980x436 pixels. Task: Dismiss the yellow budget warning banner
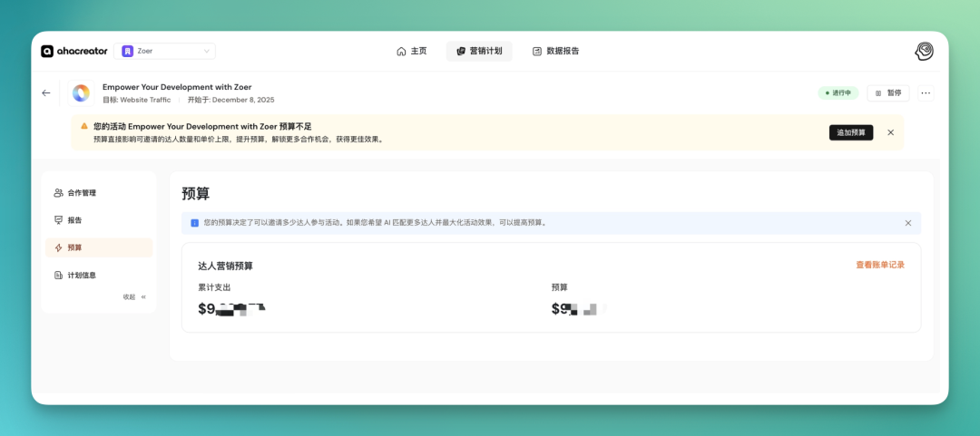pyautogui.click(x=891, y=132)
